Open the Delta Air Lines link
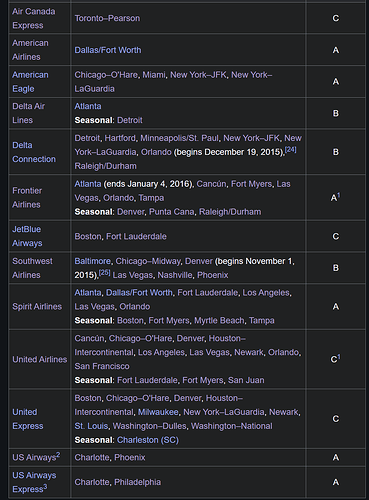The width and height of the screenshot is (369, 500). pyautogui.click(x=29, y=113)
